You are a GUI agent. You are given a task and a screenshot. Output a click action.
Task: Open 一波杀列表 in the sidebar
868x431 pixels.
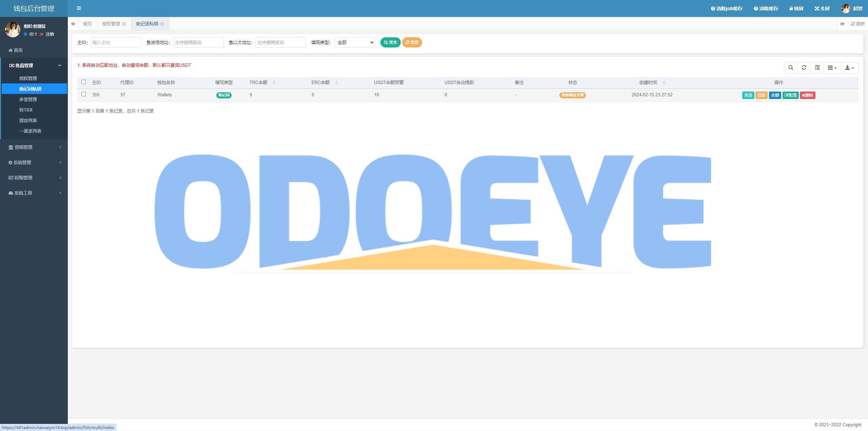coord(30,131)
